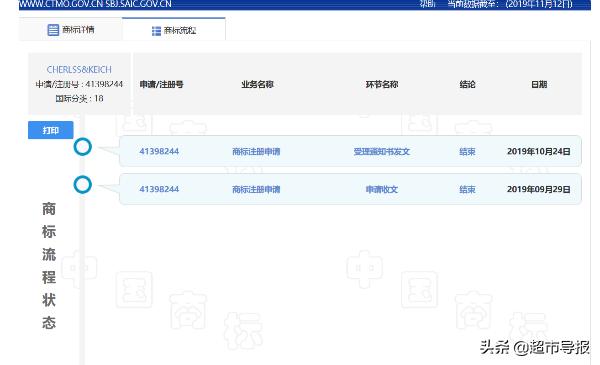The width and height of the screenshot is (600, 365).
Task: Click 商标注册申请 in the 2019年09月29日 row
Action: click(256, 190)
